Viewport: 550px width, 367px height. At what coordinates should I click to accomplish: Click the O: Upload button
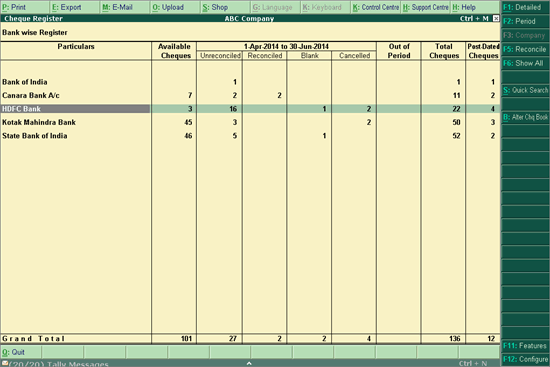175,7
